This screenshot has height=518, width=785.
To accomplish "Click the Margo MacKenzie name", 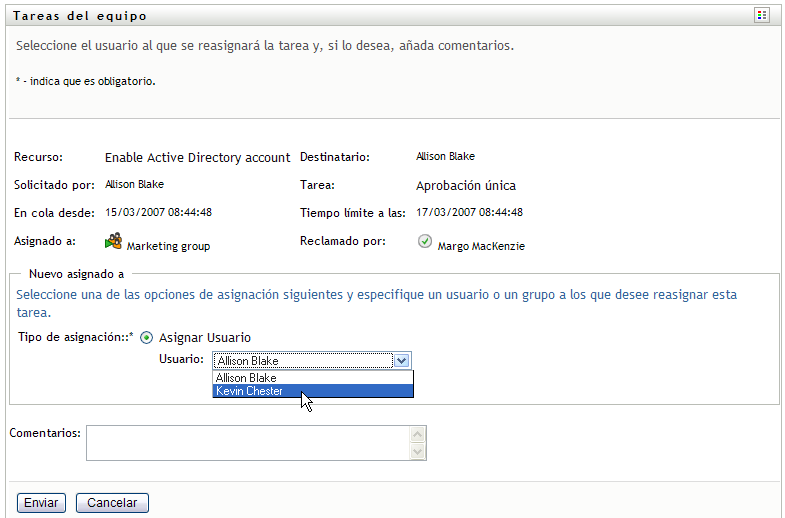I will click(481, 246).
